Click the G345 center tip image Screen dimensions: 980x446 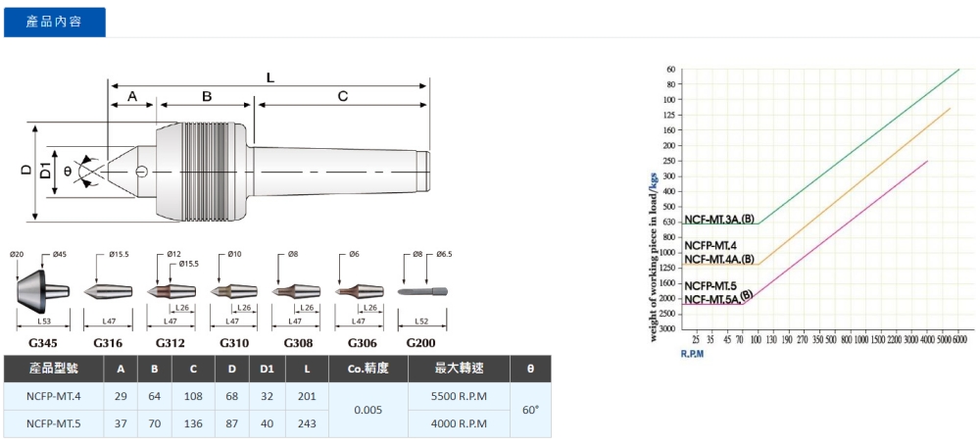pos(42,290)
